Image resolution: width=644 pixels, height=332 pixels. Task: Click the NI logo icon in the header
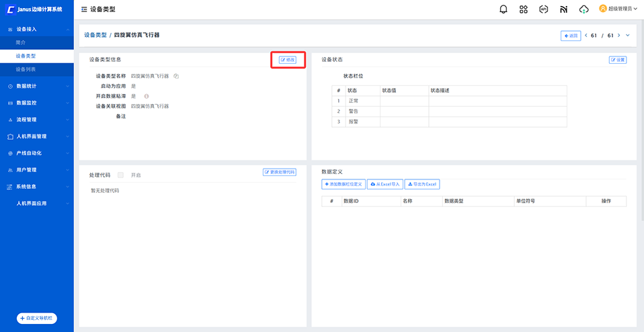pos(563,9)
